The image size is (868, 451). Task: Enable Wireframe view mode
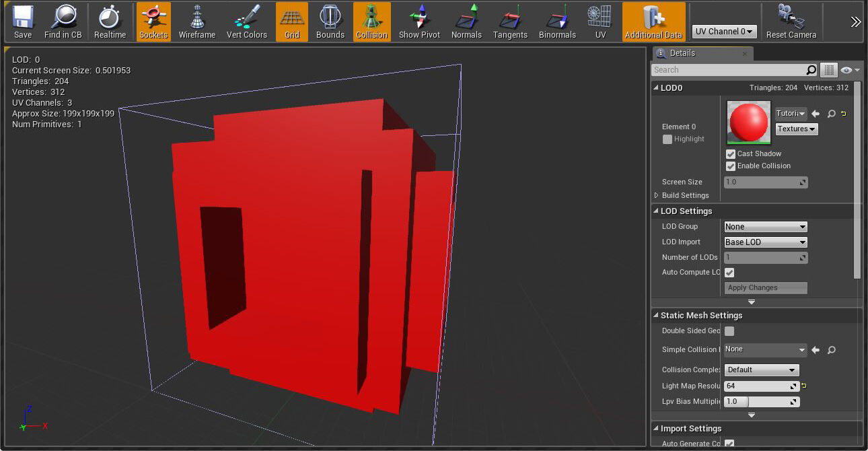pos(196,22)
